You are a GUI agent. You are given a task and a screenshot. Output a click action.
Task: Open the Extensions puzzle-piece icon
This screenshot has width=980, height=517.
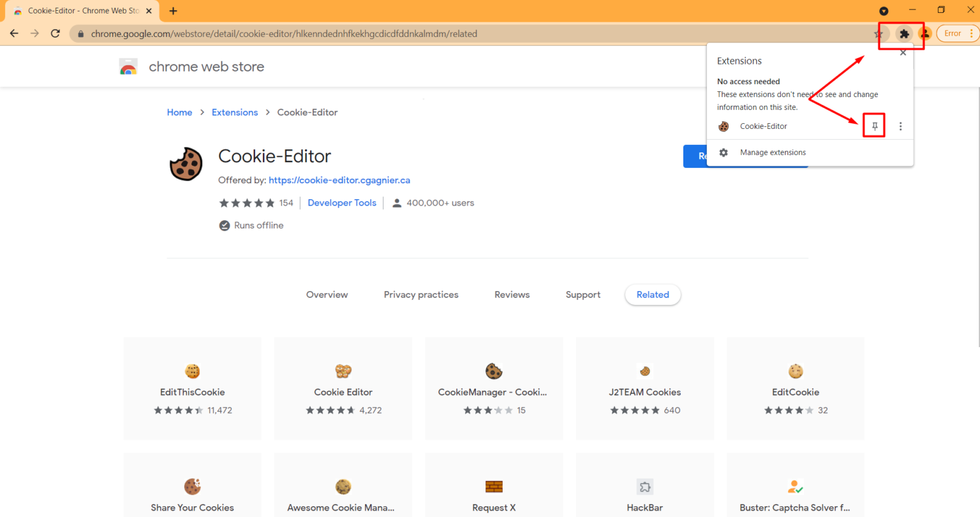[x=904, y=33]
